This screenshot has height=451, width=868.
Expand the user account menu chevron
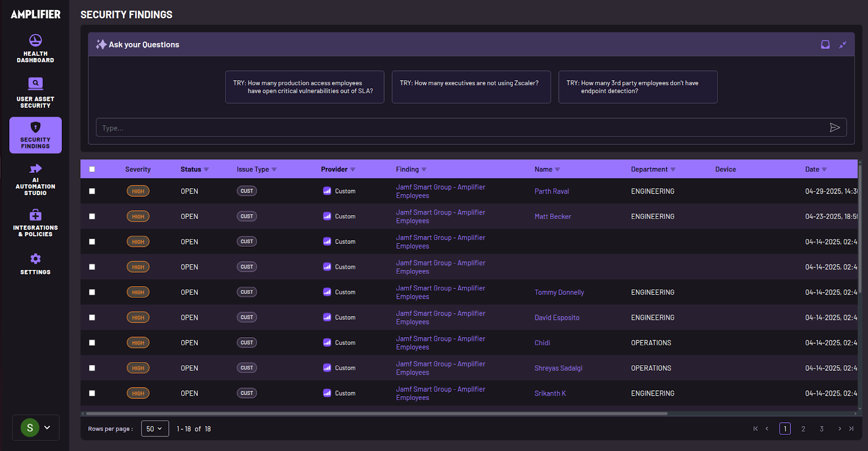pos(47,428)
